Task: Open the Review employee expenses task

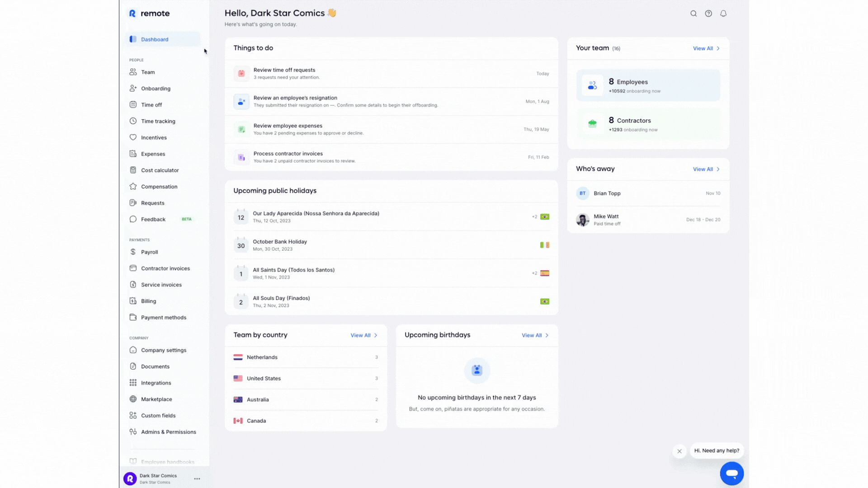Action: [392, 129]
